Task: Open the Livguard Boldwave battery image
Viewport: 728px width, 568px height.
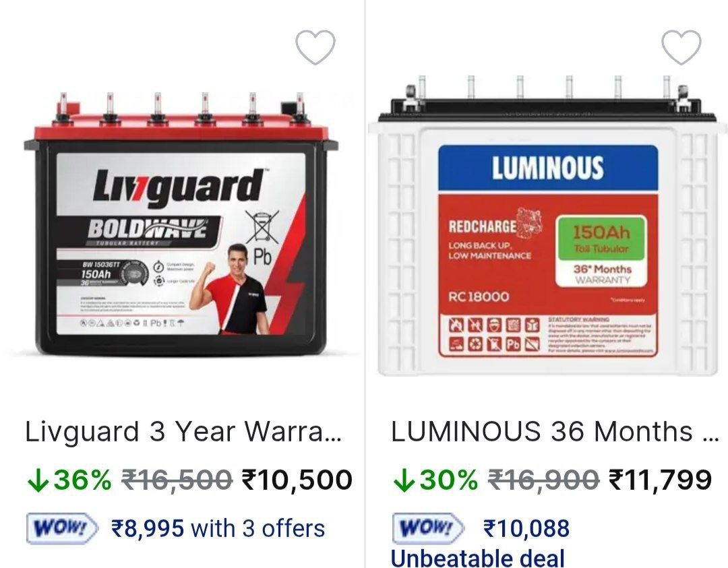Action: pyautogui.click(x=181, y=224)
